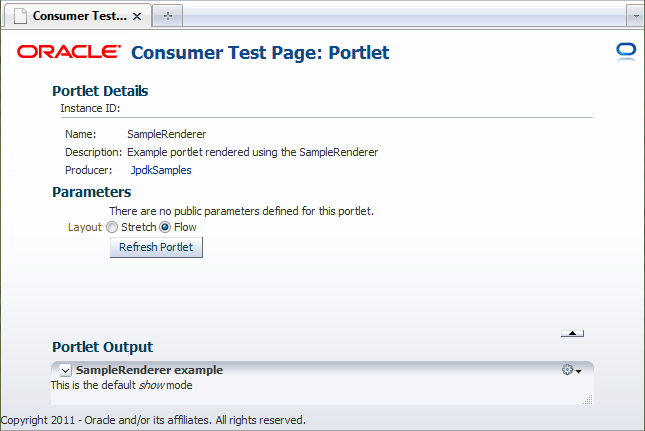The image size is (645, 431).
Task: Click the Parameters heading
Action: (x=92, y=192)
